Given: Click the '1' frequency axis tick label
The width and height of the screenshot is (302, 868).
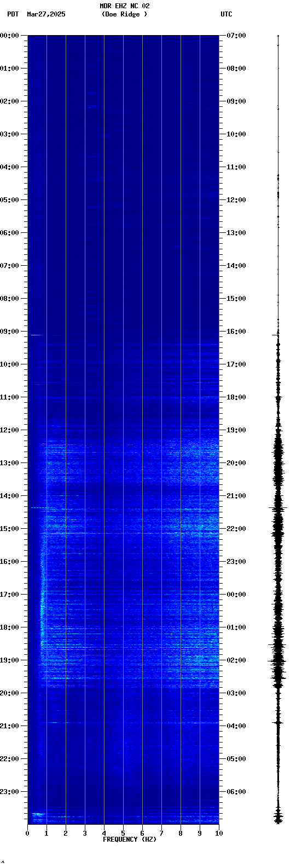Looking at the screenshot, I should coord(47,833).
